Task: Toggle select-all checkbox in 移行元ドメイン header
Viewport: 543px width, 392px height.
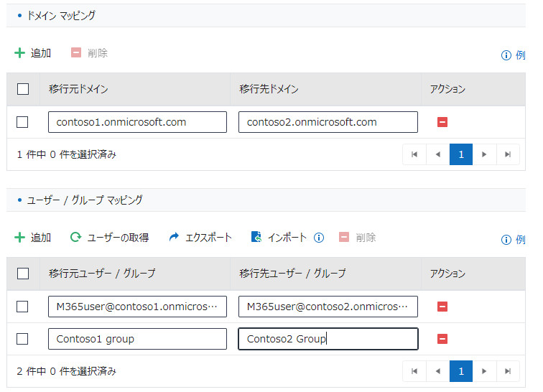Action: (x=23, y=89)
